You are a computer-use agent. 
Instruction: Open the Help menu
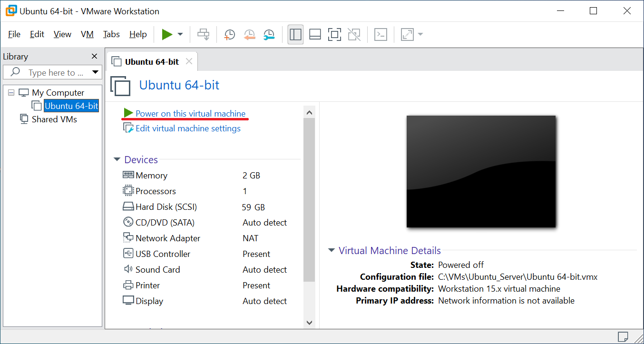click(138, 34)
